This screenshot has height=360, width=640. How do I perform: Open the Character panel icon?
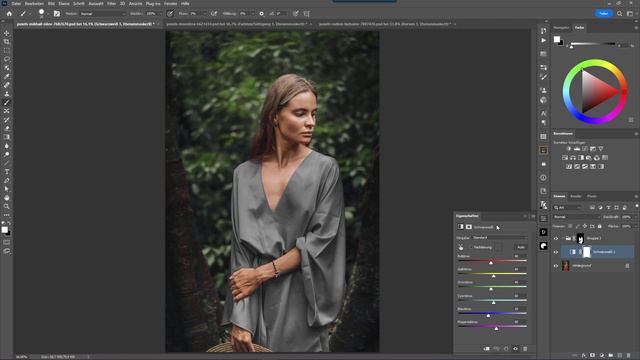543,113
